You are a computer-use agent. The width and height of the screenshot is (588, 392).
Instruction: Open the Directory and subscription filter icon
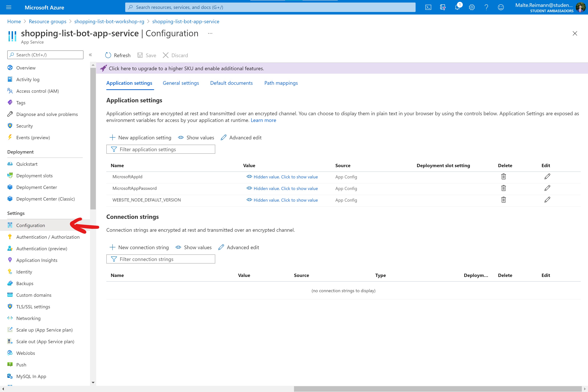click(x=443, y=7)
